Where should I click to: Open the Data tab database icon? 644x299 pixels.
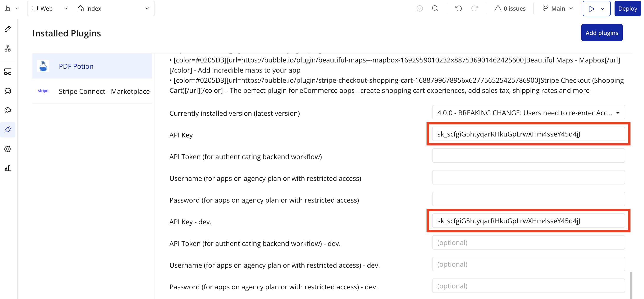click(x=8, y=91)
